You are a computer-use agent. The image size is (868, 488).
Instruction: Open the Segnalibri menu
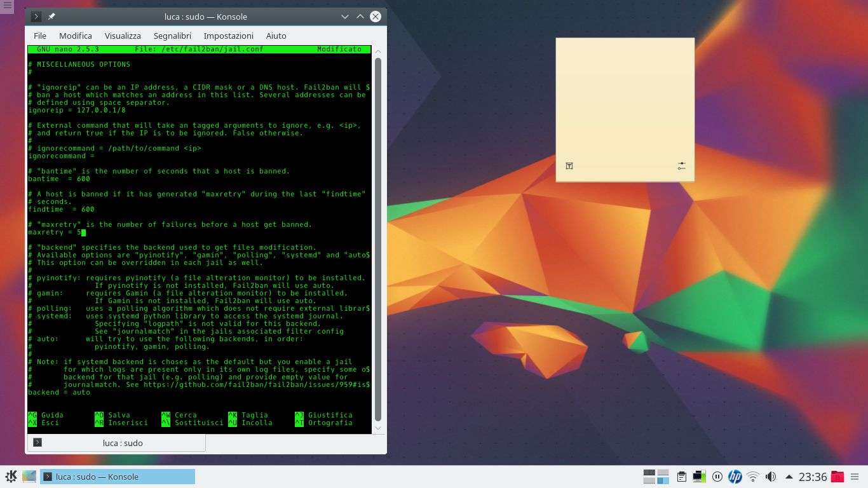172,36
